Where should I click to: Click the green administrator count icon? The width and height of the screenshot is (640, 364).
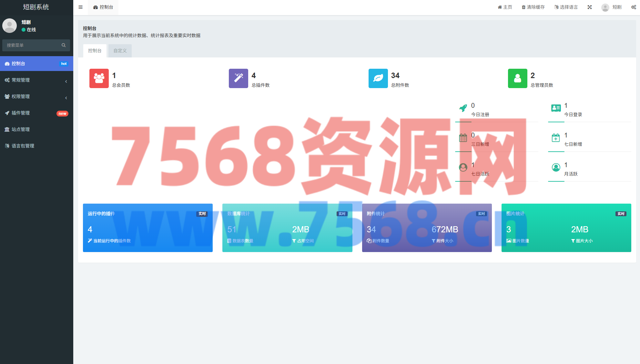tap(517, 78)
